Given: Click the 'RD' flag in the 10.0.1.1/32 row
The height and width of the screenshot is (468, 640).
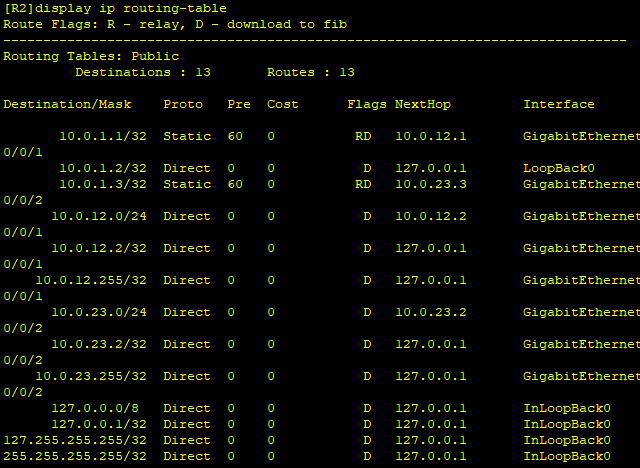Looking at the screenshot, I should (363, 136).
